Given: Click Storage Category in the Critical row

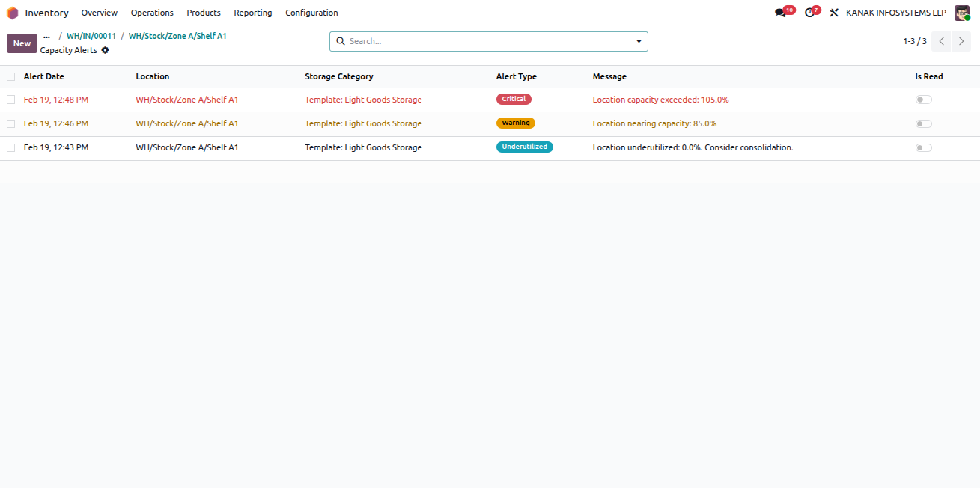Looking at the screenshot, I should click(x=363, y=100).
